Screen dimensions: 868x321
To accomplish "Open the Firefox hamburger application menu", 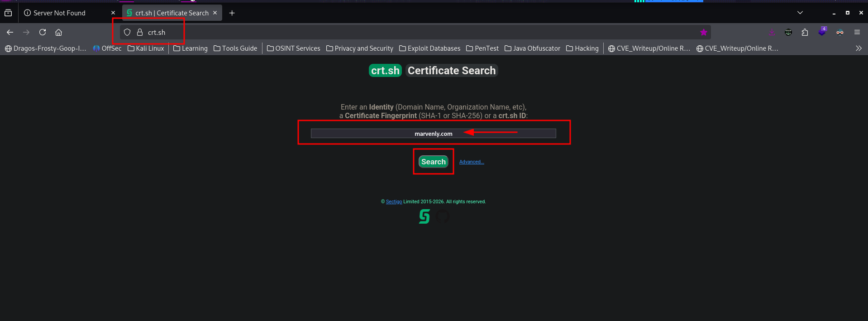I will click(857, 32).
